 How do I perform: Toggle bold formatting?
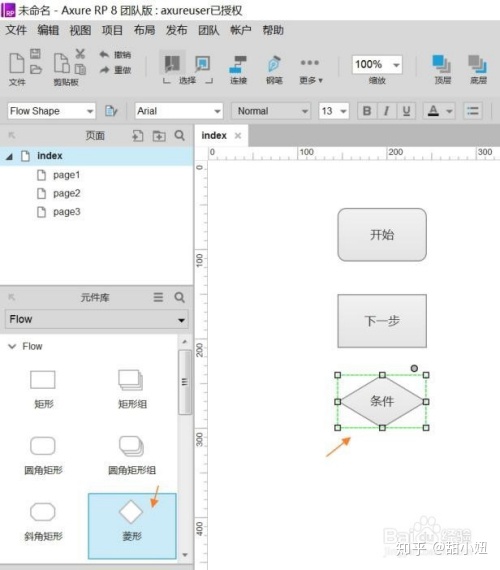pyautogui.click(x=367, y=111)
